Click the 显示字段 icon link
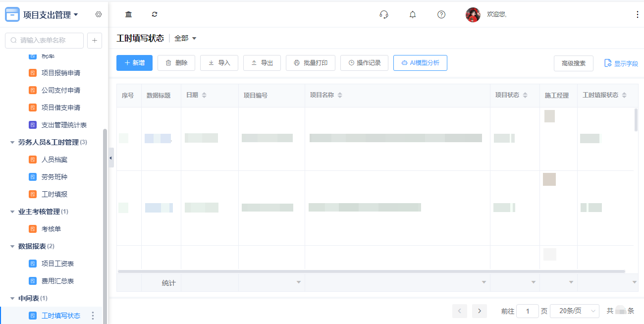Image resolution: width=644 pixels, height=324 pixels. 621,63
